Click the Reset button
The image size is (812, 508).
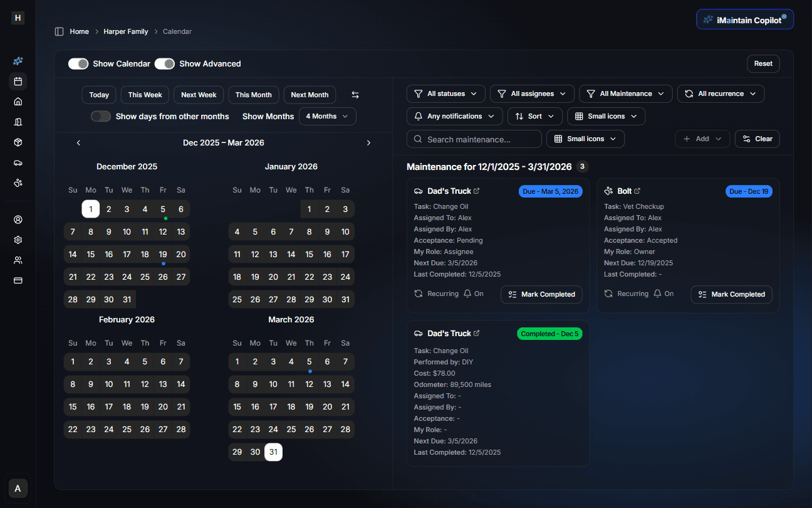tap(763, 63)
